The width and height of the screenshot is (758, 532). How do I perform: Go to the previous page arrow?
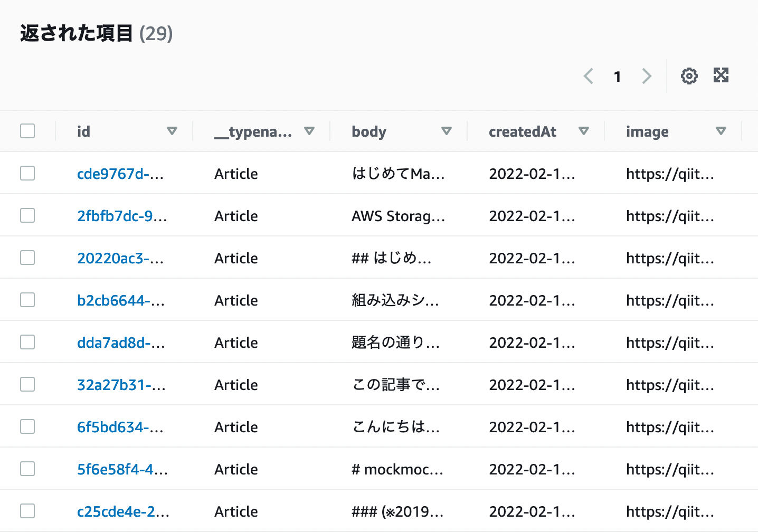click(x=589, y=76)
